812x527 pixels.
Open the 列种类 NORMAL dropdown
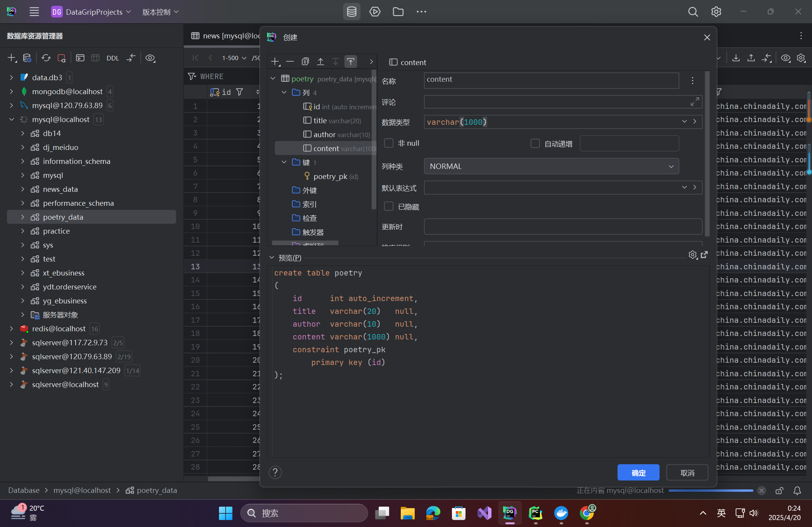[551, 166]
